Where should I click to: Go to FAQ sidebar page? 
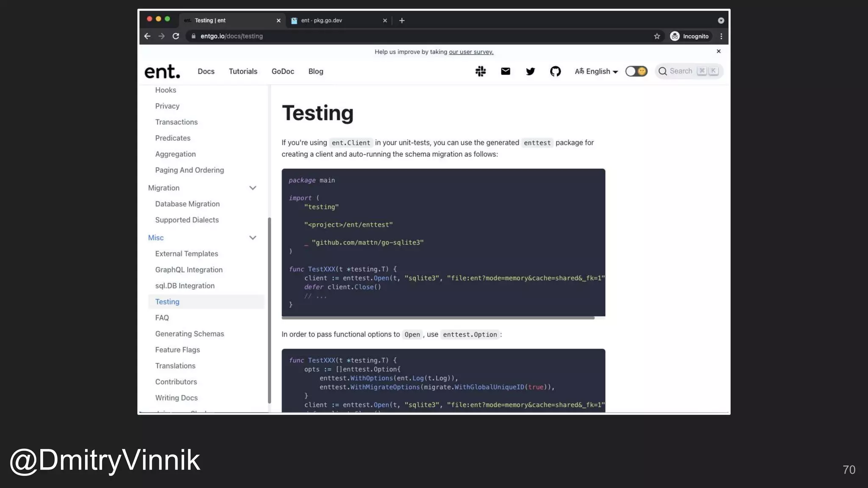coord(162,318)
